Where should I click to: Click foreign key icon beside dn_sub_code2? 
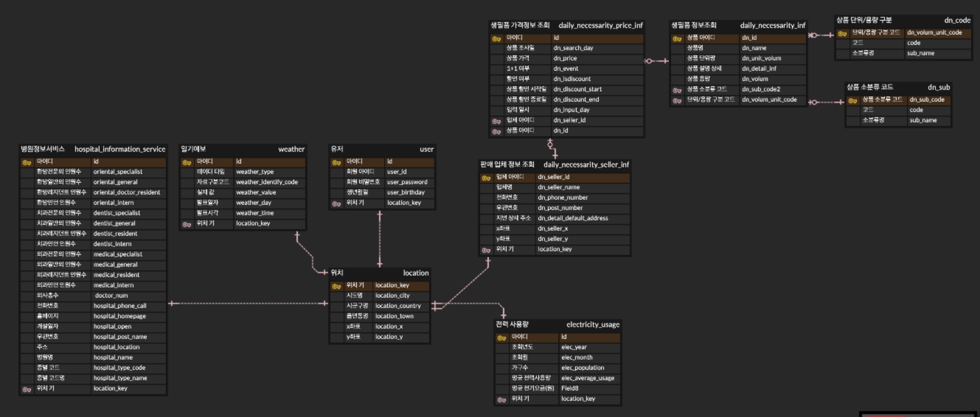(x=677, y=90)
